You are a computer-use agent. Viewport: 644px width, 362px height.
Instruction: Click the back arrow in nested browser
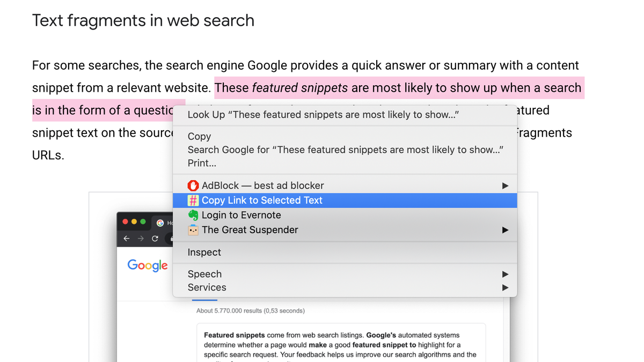point(126,239)
